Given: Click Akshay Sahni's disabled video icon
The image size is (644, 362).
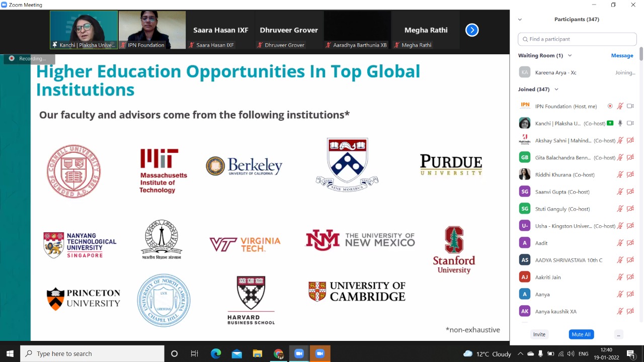Looking at the screenshot, I should [630, 140].
